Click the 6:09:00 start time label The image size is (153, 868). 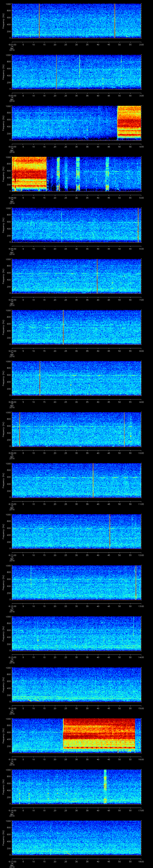click(12, 453)
